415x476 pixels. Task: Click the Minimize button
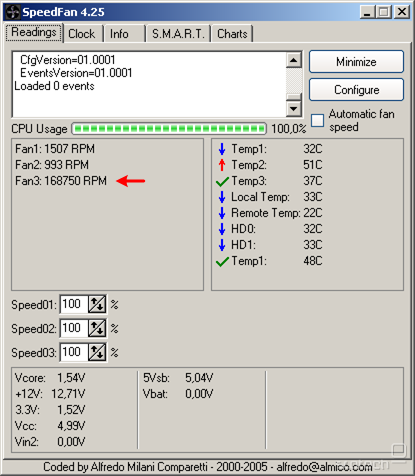coord(356,62)
